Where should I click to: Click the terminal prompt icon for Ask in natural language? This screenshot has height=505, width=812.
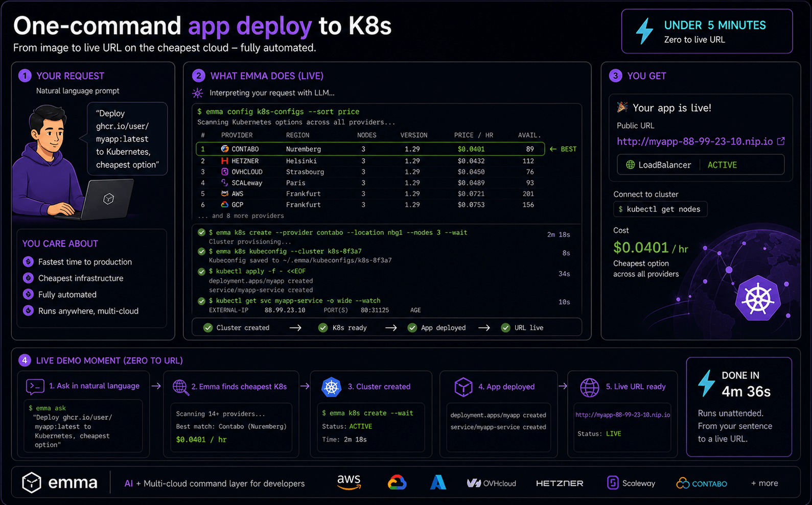coord(35,387)
